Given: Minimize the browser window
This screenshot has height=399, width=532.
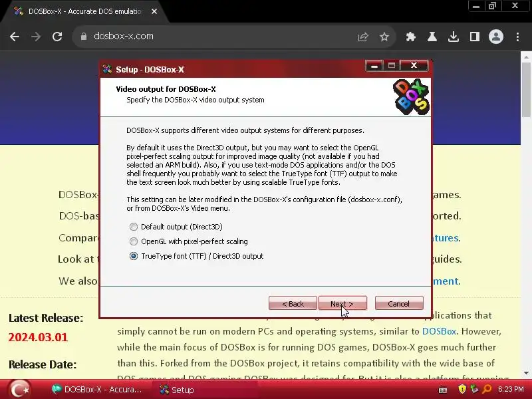Looking at the screenshot, I should [476, 6].
